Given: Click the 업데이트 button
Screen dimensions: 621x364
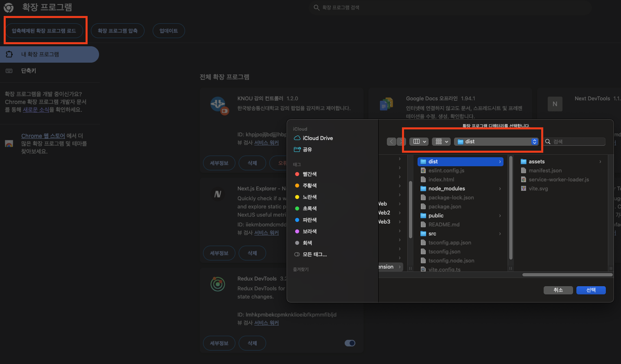Looking at the screenshot, I should coord(169,31).
